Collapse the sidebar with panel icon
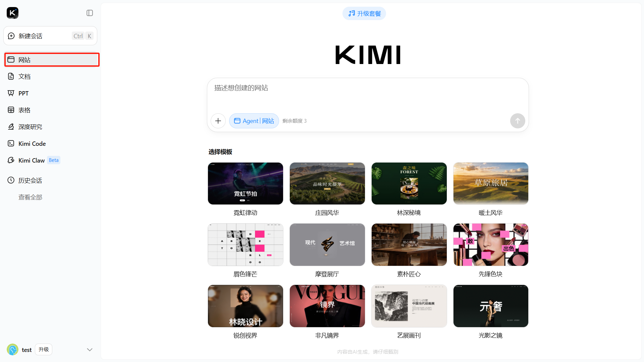Image resolution: width=644 pixels, height=362 pixels. point(90,13)
